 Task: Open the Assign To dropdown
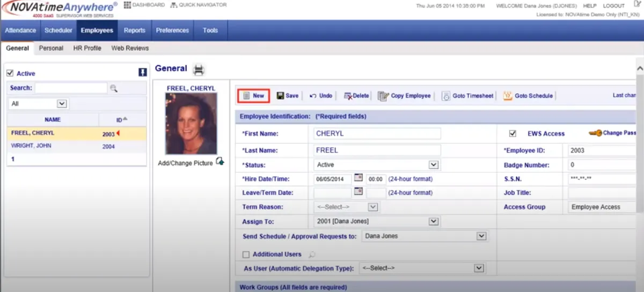coord(434,221)
